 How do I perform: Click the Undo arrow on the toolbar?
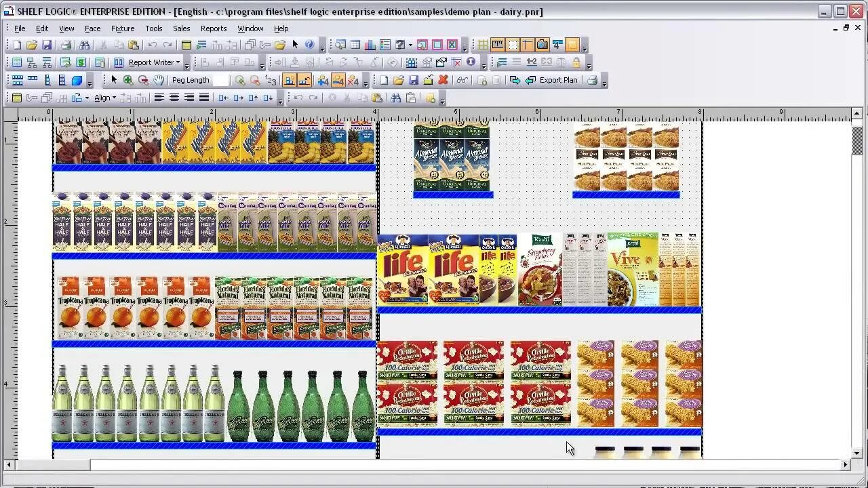point(152,45)
